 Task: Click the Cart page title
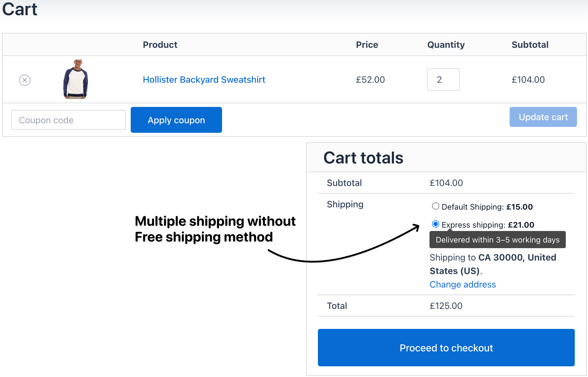point(20,9)
